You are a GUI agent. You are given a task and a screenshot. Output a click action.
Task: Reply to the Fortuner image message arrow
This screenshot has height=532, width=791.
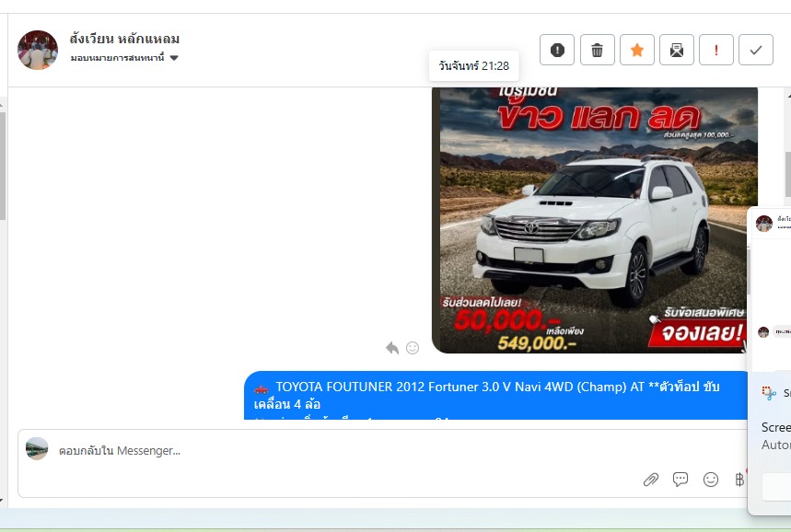pos(392,348)
